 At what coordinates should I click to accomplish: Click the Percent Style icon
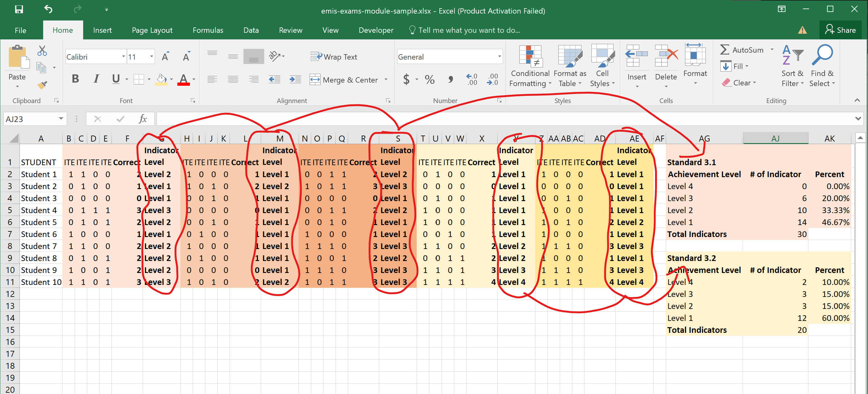point(430,80)
